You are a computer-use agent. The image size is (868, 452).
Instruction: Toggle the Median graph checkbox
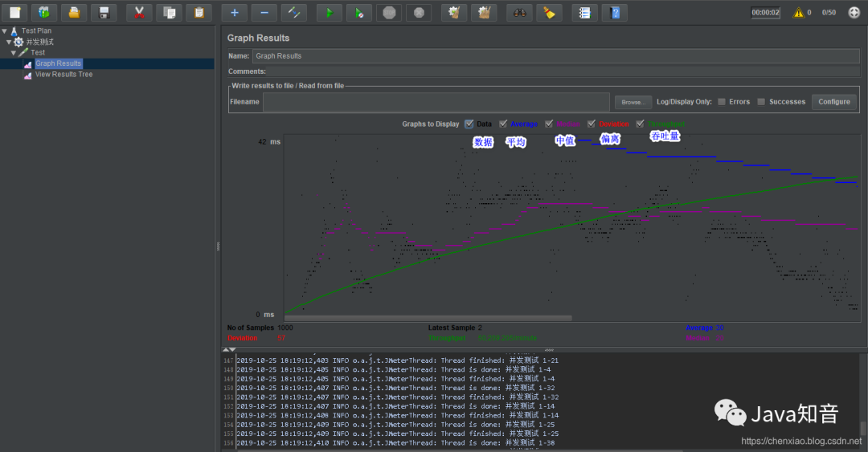(549, 124)
